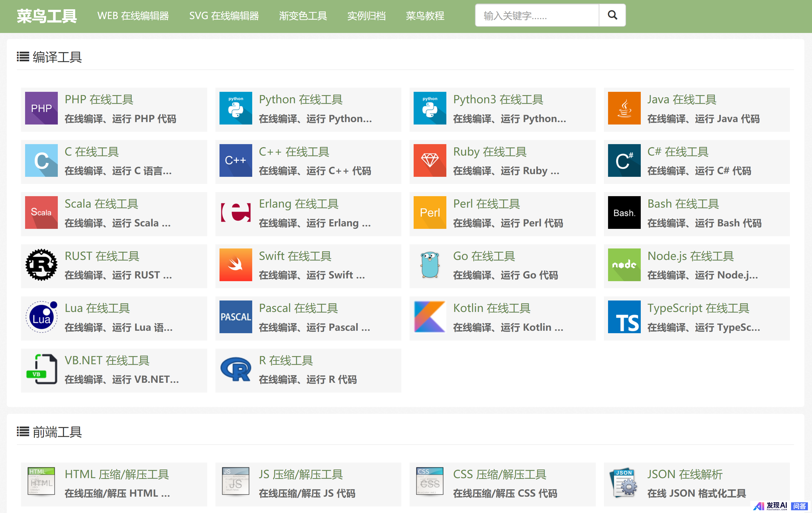Open the Kotlin 在线工具 link
The height and width of the screenshot is (513, 812).
coord(492,308)
